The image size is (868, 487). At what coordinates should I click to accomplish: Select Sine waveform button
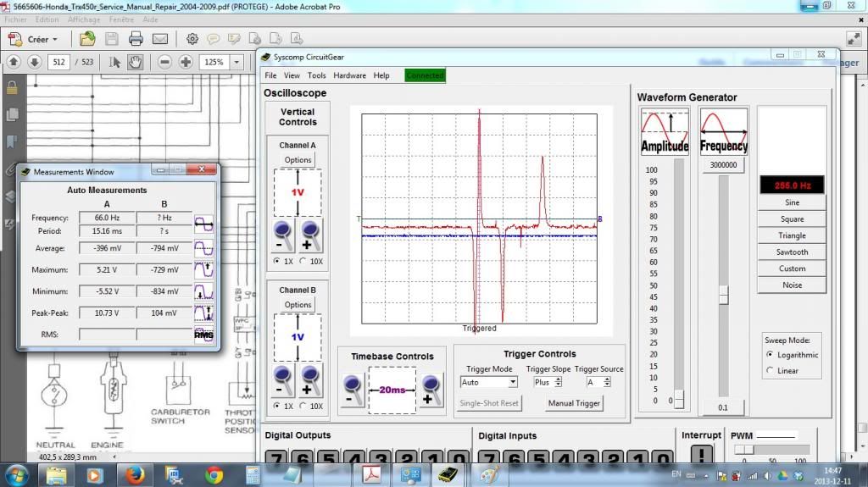coord(792,202)
